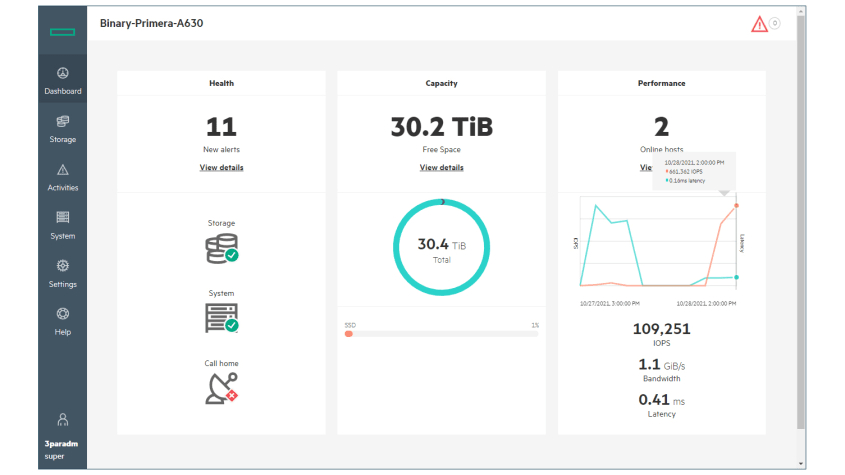Image resolution: width=845 pixels, height=475 pixels.
Task: Click the 10/28/2021 2:00:00 PM axis label
Action: point(706,304)
